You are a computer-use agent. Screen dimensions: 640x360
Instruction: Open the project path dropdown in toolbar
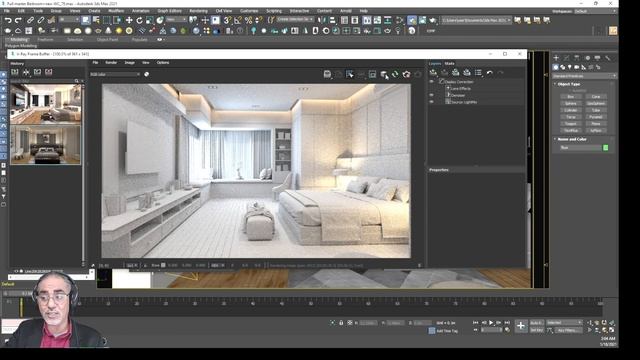[x=476, y=20]
